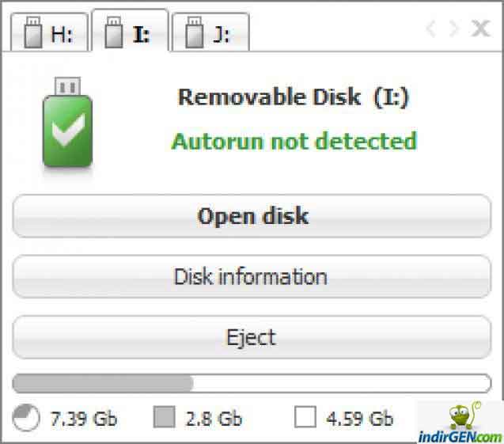Click the right arrow tab navigator
Image resolution: width=504 pixels, height=444 pixels.
(x=453, y=28)
